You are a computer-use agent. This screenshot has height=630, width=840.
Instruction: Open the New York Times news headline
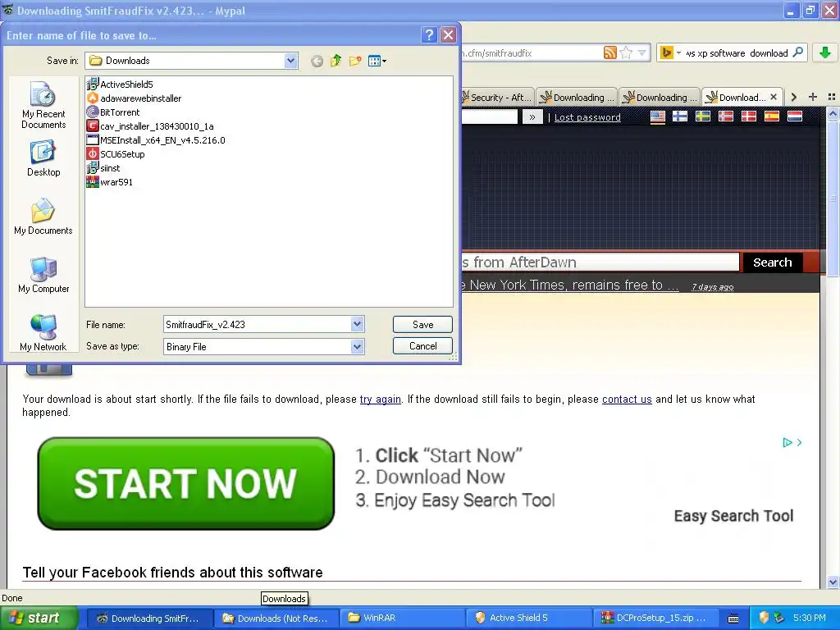coord(569,285)
